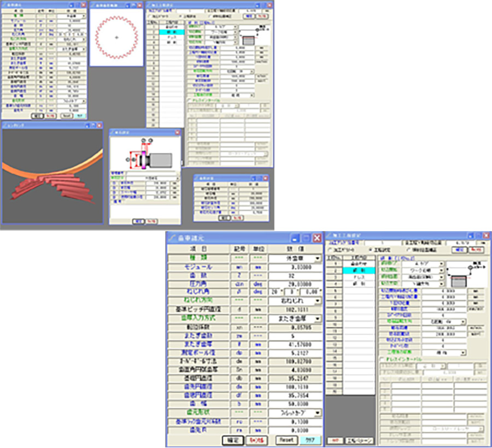Select the highlighted 研削 row in the process list
Viewport: 492px width, 448px height.
(x=355, y=271)
